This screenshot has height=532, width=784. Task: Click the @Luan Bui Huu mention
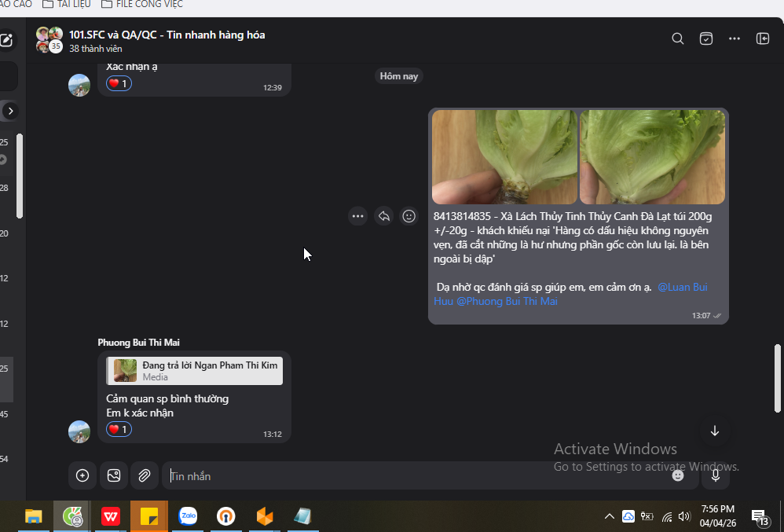coord(682,287)
